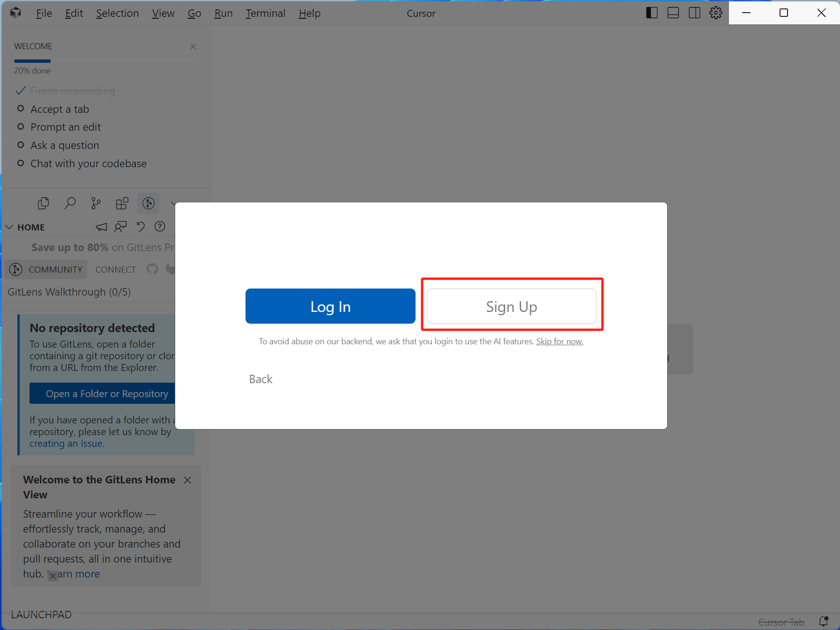Click the Skip for now link

pos(559,341)
